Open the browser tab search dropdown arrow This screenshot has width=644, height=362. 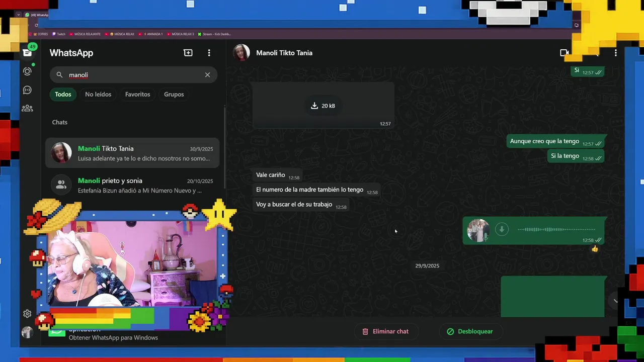(x=19, y=15)
